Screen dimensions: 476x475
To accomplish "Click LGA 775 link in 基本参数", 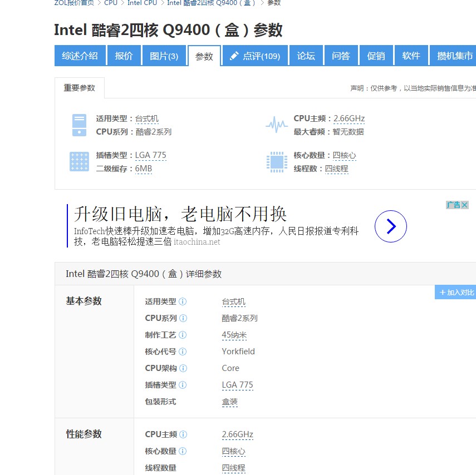I will pos(237,385).
